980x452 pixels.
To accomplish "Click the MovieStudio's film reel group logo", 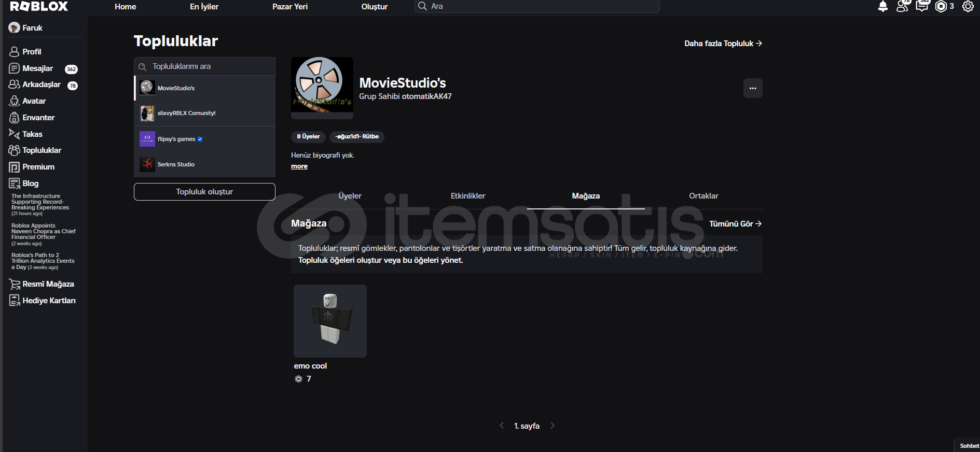I will [x=322, y=88].
